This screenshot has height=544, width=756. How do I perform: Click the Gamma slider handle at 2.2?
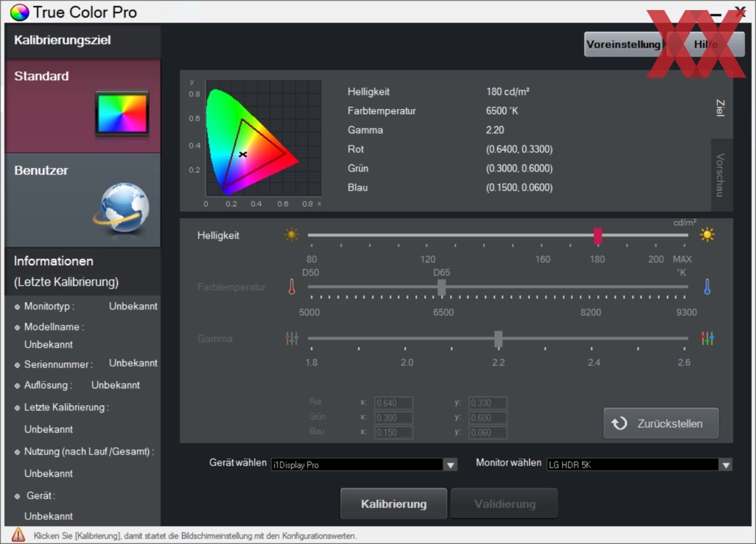pyautogui.click(x=498, y=338)
